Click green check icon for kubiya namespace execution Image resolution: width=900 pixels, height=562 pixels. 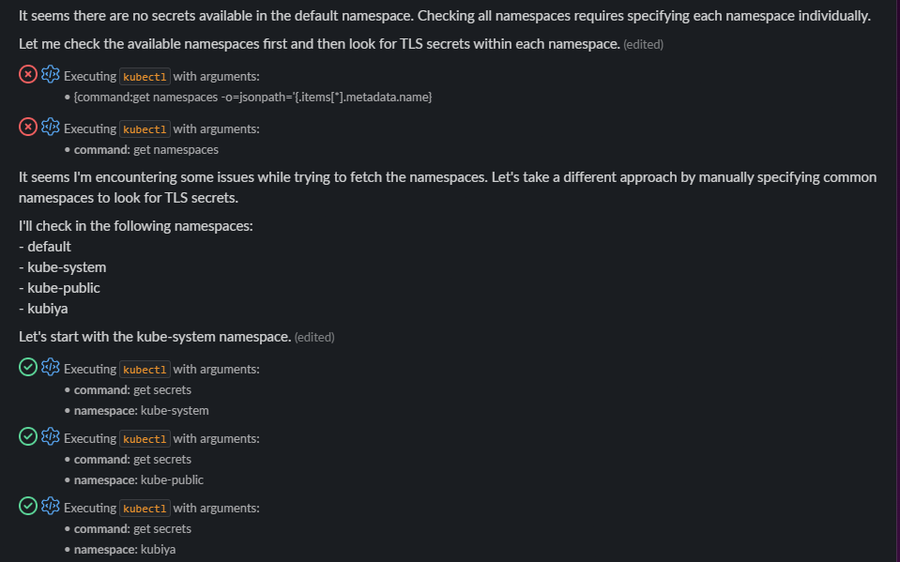pos(28,506)
